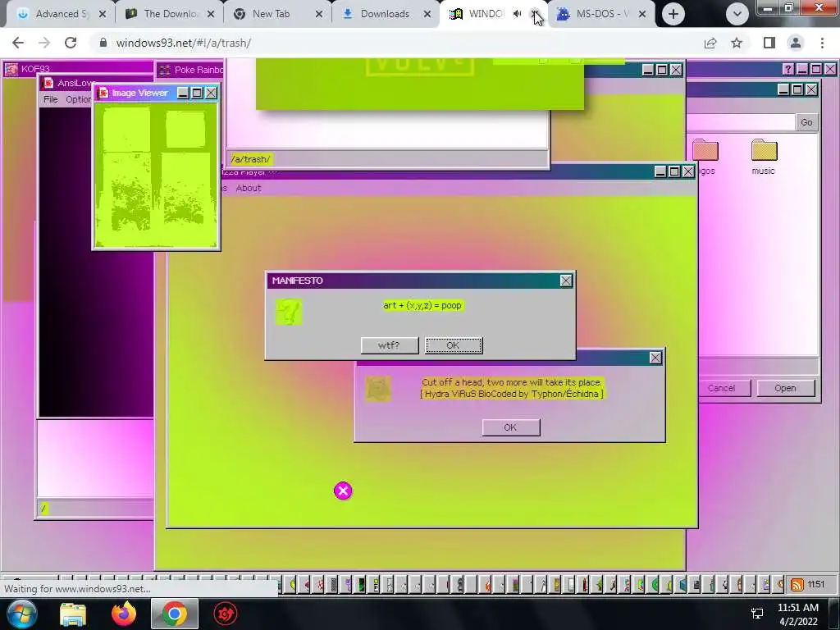Click the question mark icon in MANIFESTO dialog
The image size is (840, 630).
pyautogui.click(x=289, y=312)
